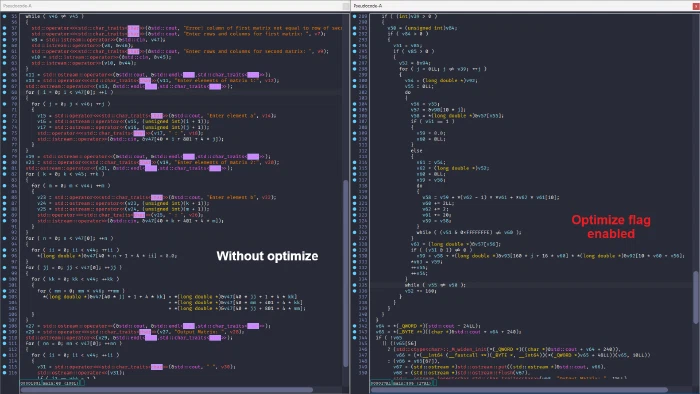The height and width of the screenshot is (394, 700).
Task: Toggle breakpoint on left line 70 for-j loop
Action: 4,104
